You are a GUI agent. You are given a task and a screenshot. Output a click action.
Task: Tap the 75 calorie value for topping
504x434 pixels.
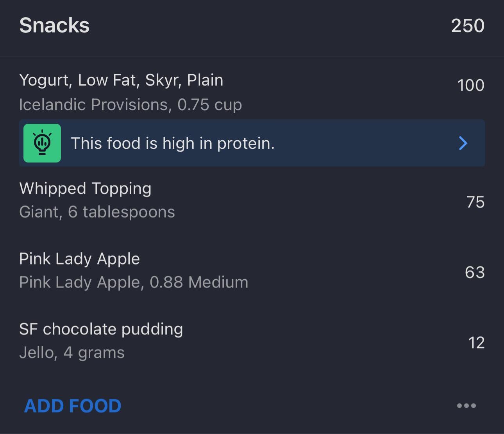tap(475, 202)
